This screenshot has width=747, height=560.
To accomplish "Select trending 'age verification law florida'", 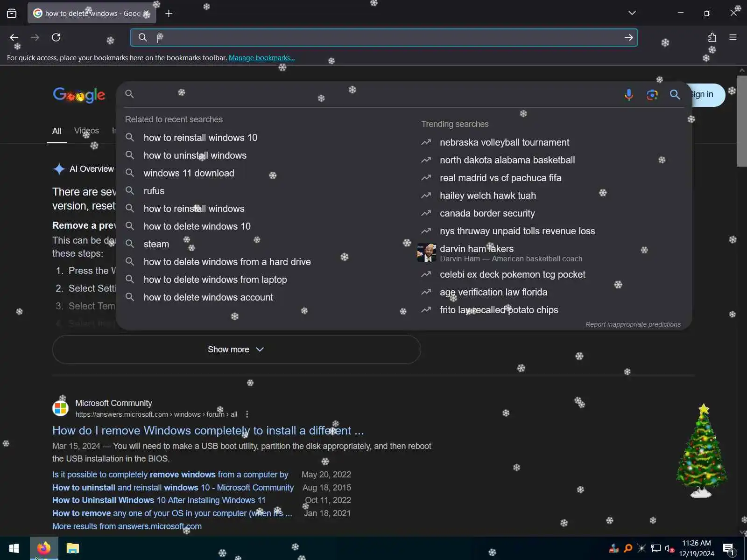I will coord(493,292).
